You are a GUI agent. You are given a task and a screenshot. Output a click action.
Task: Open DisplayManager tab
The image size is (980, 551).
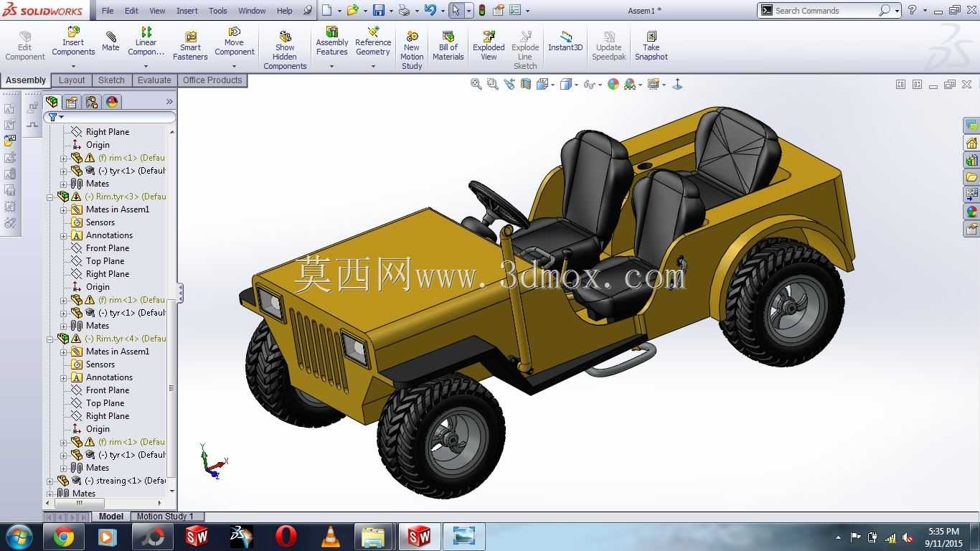pyautogui.click(x=112, y=102)
